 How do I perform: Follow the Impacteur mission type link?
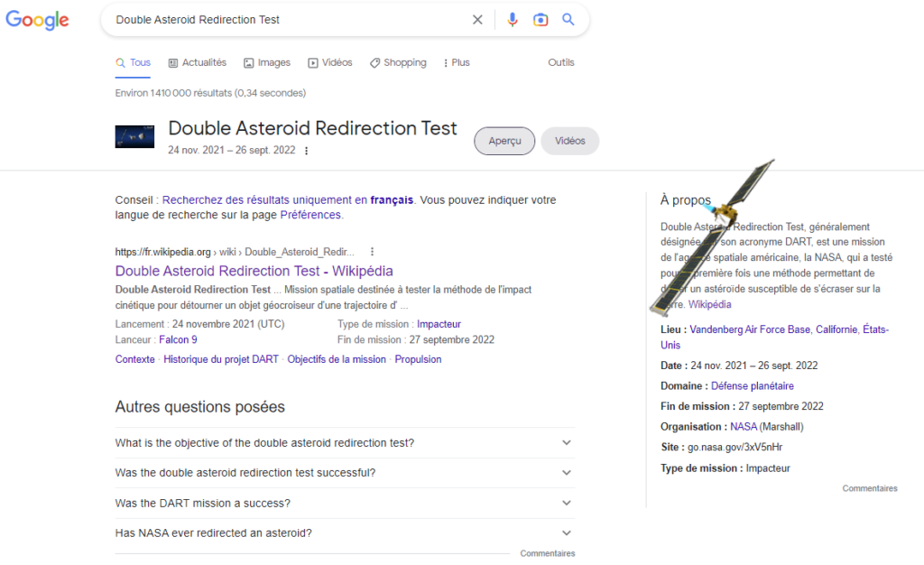(x=439, y=324)
